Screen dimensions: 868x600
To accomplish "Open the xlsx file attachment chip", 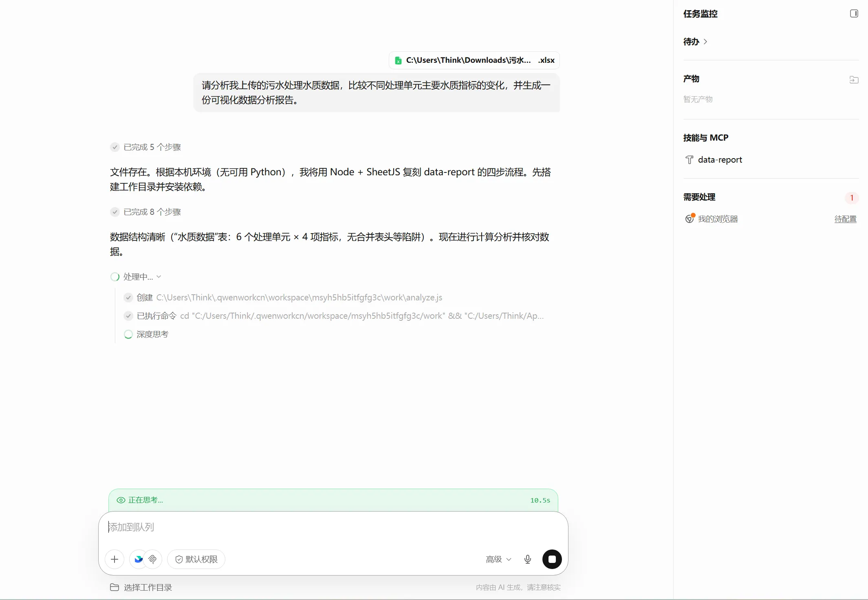I will [x=474, y=60].
